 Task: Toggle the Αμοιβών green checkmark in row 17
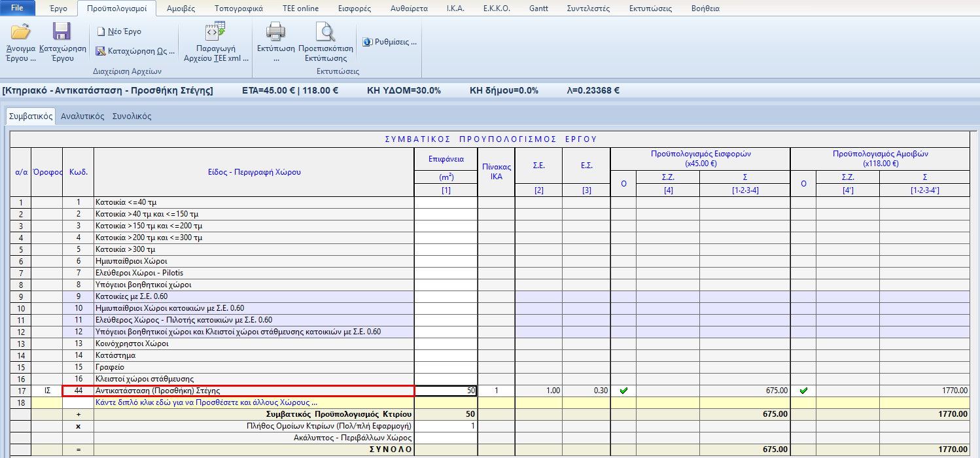[803, 391]
